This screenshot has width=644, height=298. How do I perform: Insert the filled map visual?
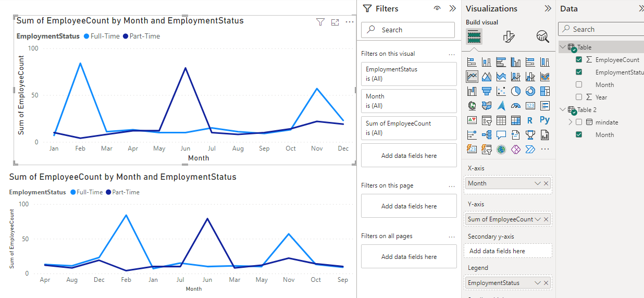487,106
